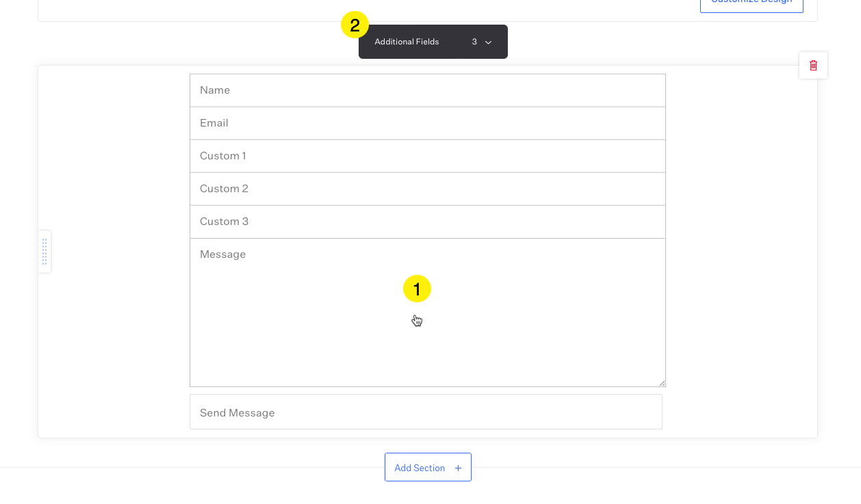
Task: Select the Custom 2 field
Action: pyautogui.click(x=428, y=189)
